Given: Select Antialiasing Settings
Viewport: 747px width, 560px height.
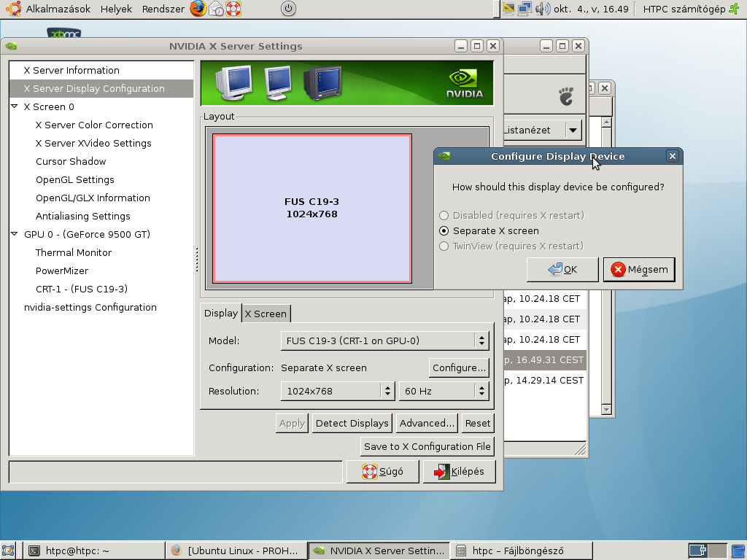Looking at the screenshot, I should click(x=83, y=216).
